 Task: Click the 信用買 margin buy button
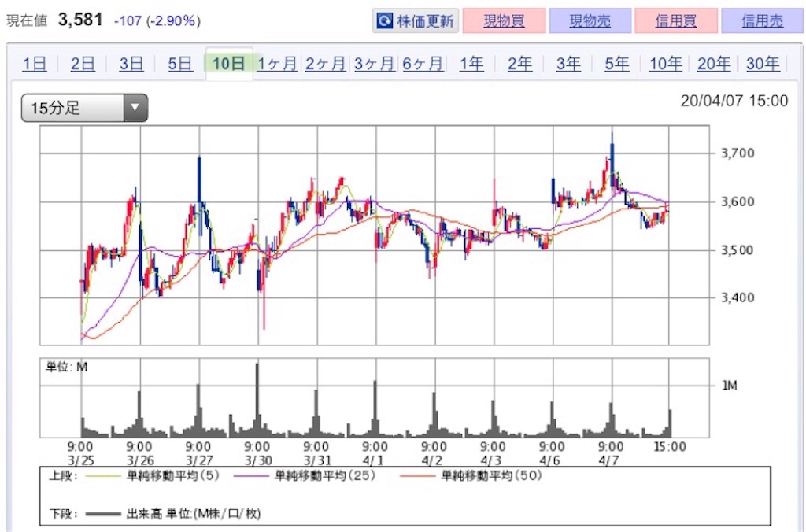(x=676, y=20)
